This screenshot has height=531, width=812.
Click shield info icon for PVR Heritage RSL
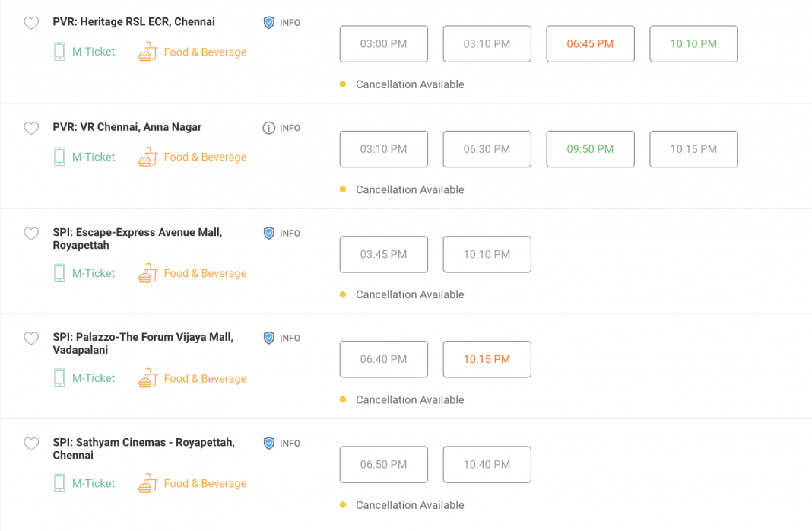tap(268, 23)
